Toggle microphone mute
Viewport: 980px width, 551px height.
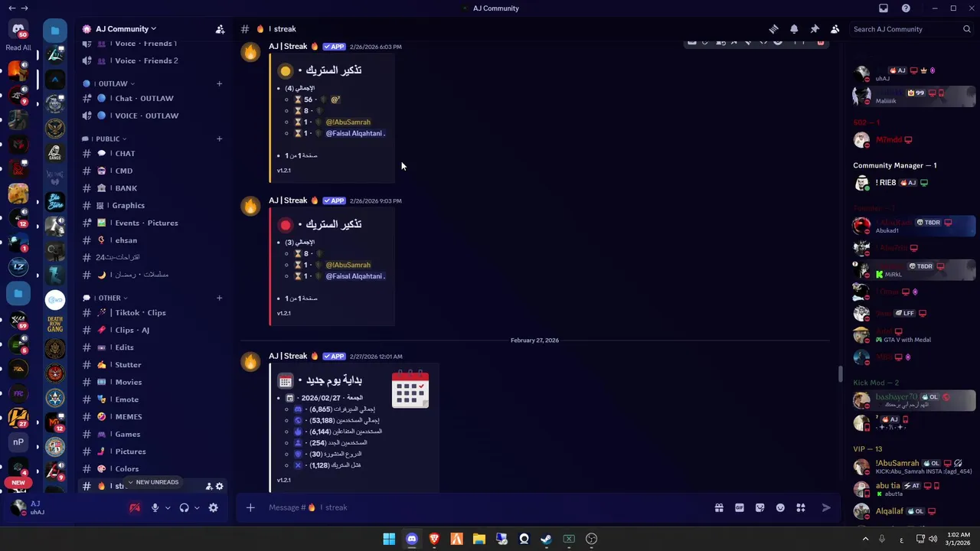[x=155, y=507]
